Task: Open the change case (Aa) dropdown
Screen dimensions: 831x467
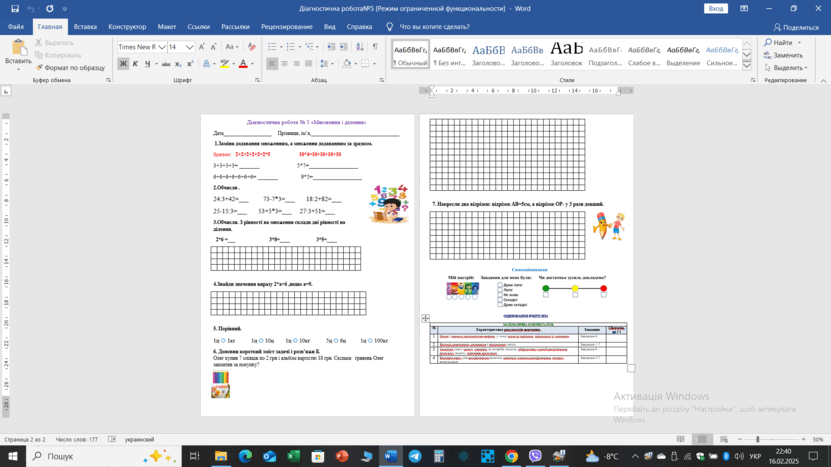Action: pyautogui.click(x=232, y=47)
